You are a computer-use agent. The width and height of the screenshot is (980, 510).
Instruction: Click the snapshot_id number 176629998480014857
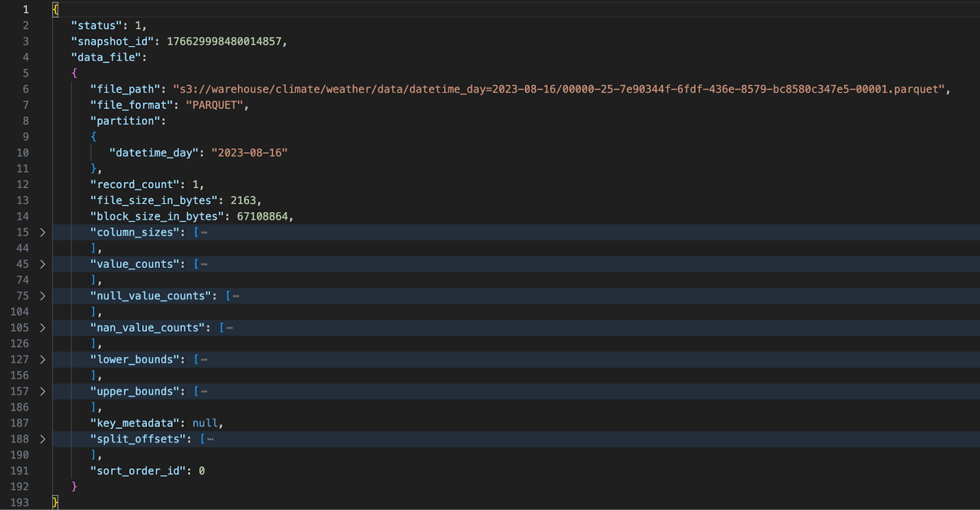(x=224, y=42)
